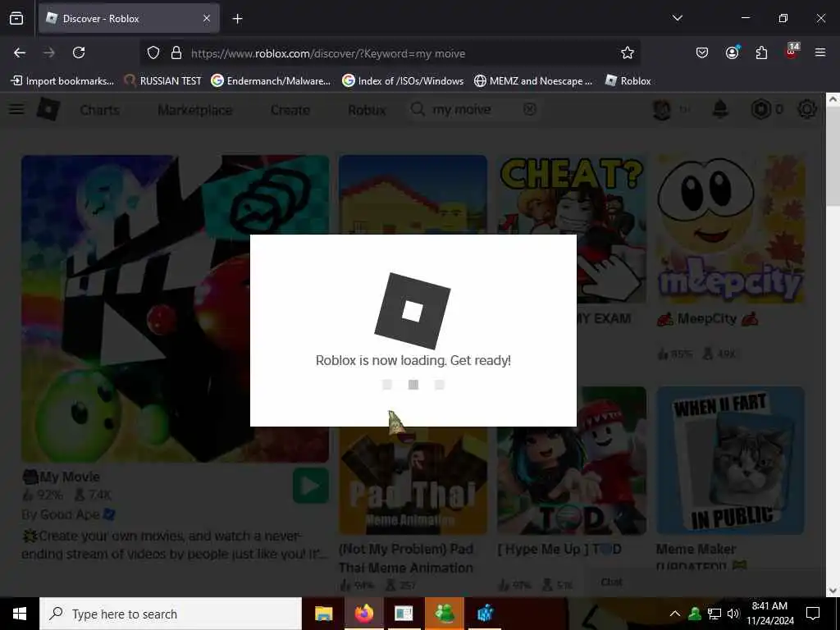Open the network status icon
The image size is (840, 630).
pos(714,614)
